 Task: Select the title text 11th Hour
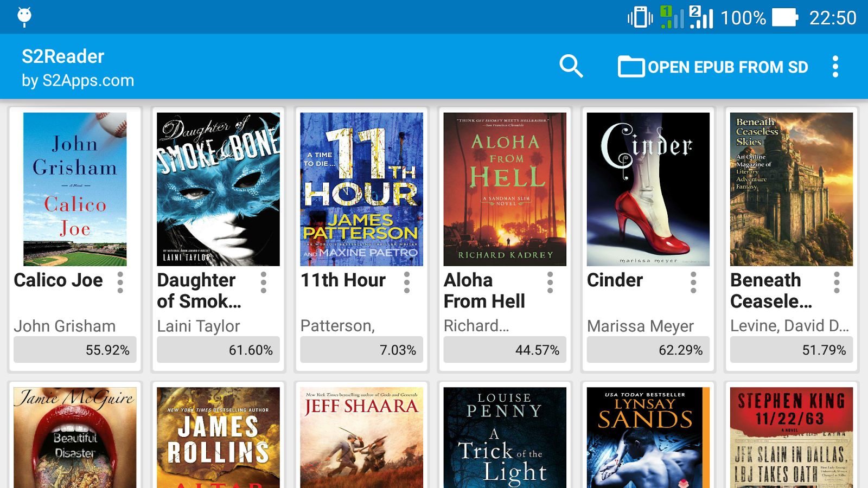pos(343,280)
